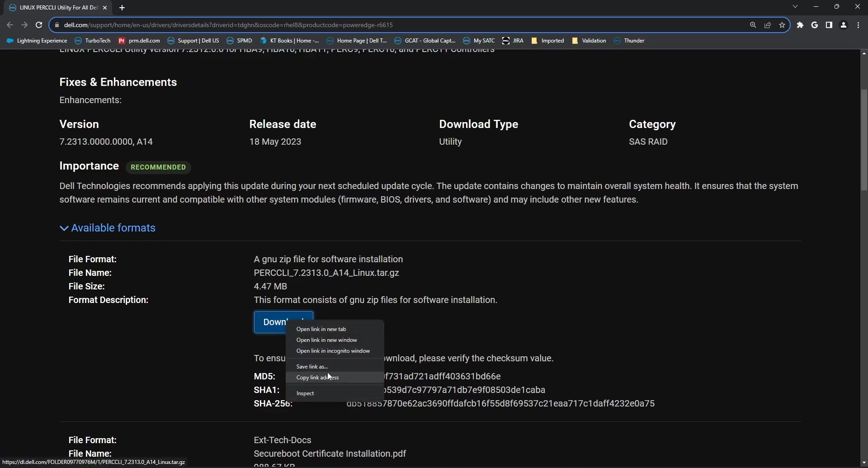
Task: Click the Download button for PERCCLI
Action: click(278, 322)
